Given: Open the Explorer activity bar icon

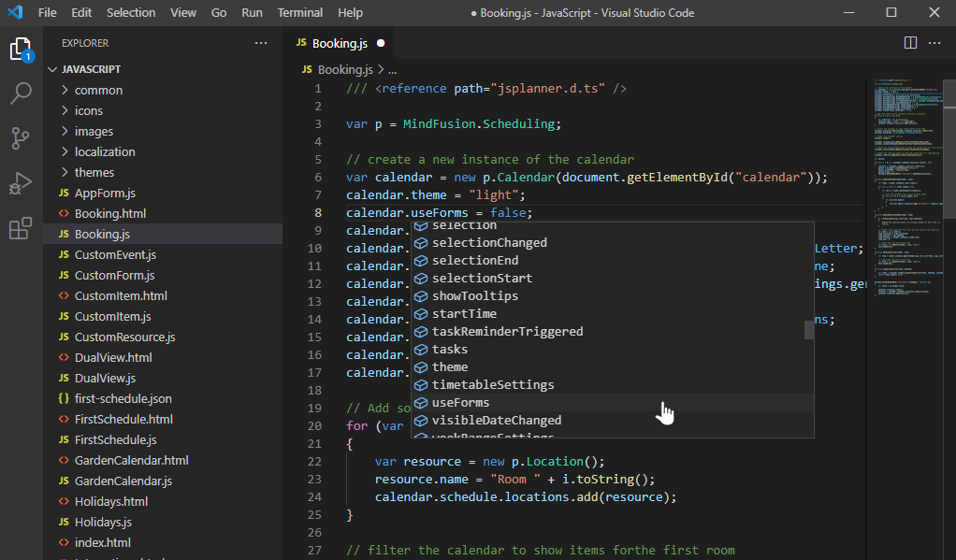Looking at the screenshot, I should tap(21, 49).
